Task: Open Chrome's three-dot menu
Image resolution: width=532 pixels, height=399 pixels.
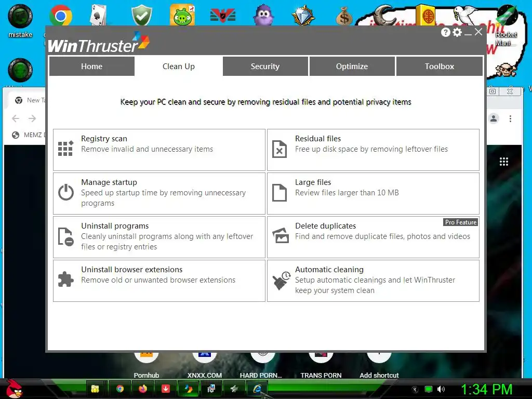Action: 510,119
